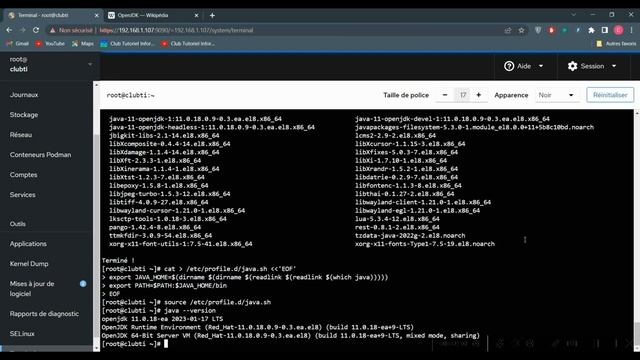640x360 pixels.
Task: Close the OpenJDK Wikipédia tab
Action: point(196,16)
